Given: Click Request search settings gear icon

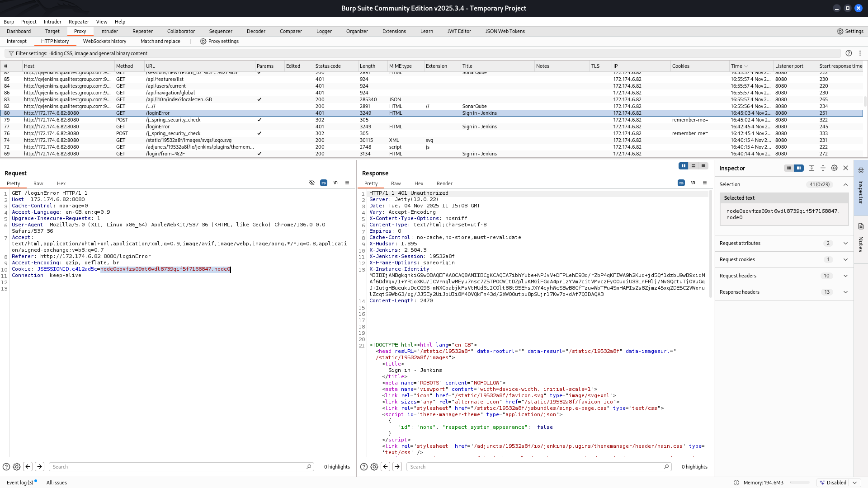Looking at the screenshot, I should pos(17,467).
